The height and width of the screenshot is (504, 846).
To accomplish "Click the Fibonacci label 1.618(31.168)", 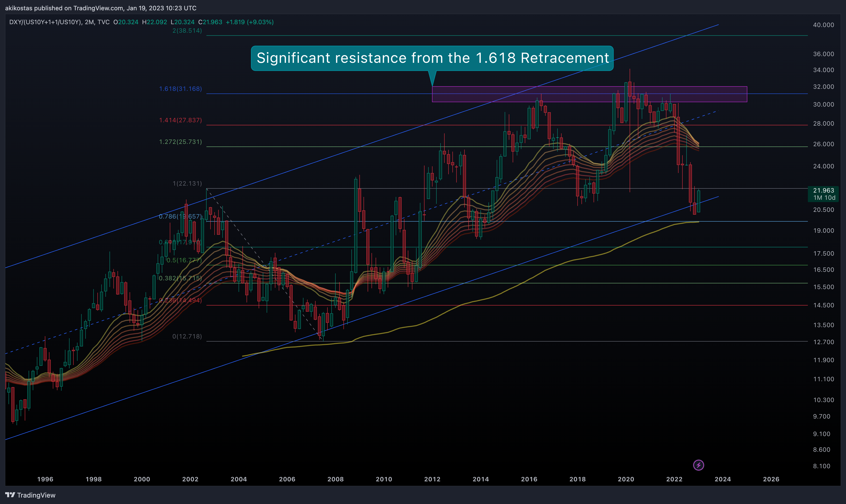I will pos(181,89).
